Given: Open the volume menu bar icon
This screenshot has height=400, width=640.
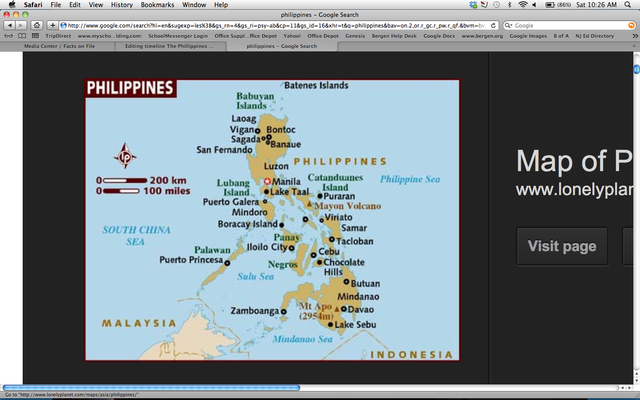Looking at the screenshot, I should (x=534, y=4).
